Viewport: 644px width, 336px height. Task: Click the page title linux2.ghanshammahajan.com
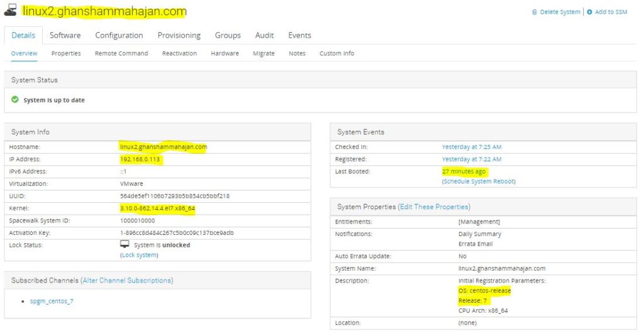104,11
